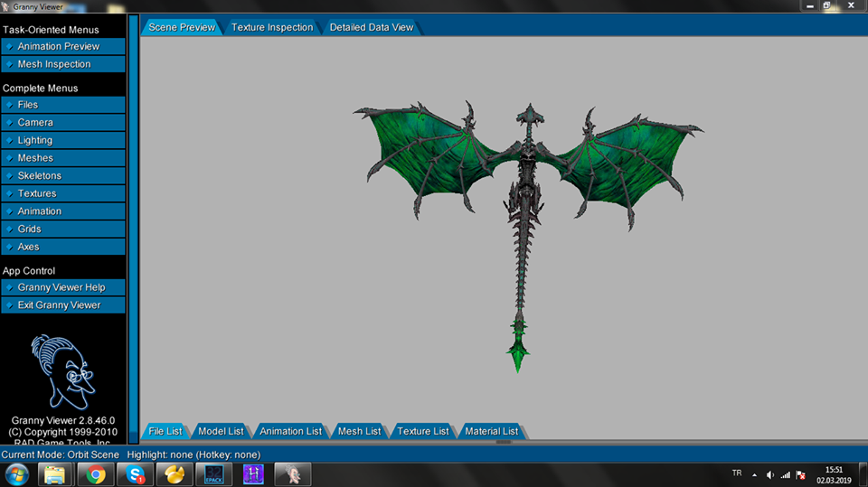The height and width of the screenshot is (487, 868).
Task: Click the Highlight: none status text
Action: pyautogui.click(x=193, y=454)
